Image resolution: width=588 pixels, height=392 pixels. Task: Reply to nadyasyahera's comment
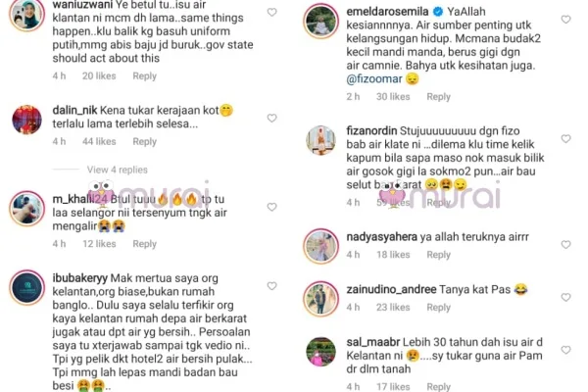pyautogui.click(x=438, y=255)
